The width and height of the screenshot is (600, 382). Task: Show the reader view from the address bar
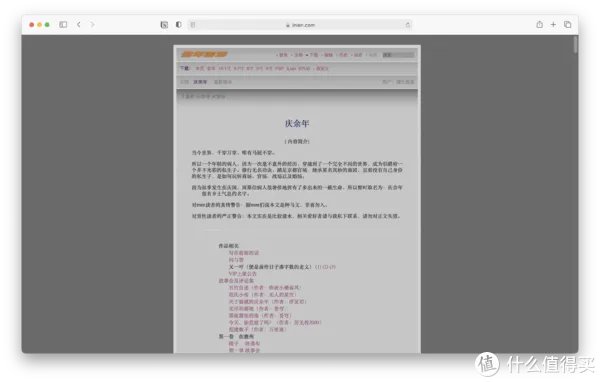tap(193, 25)
